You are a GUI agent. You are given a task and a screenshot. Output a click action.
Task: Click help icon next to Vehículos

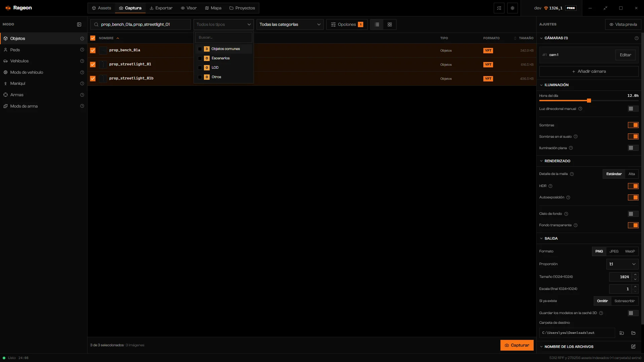pyautogui.click(x=82, y=61)
